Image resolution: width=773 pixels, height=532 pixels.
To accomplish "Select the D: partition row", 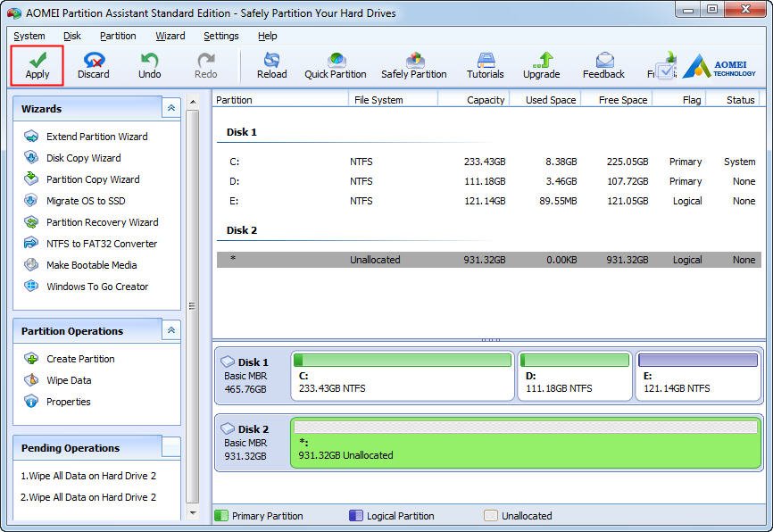I will pos(489,181).
